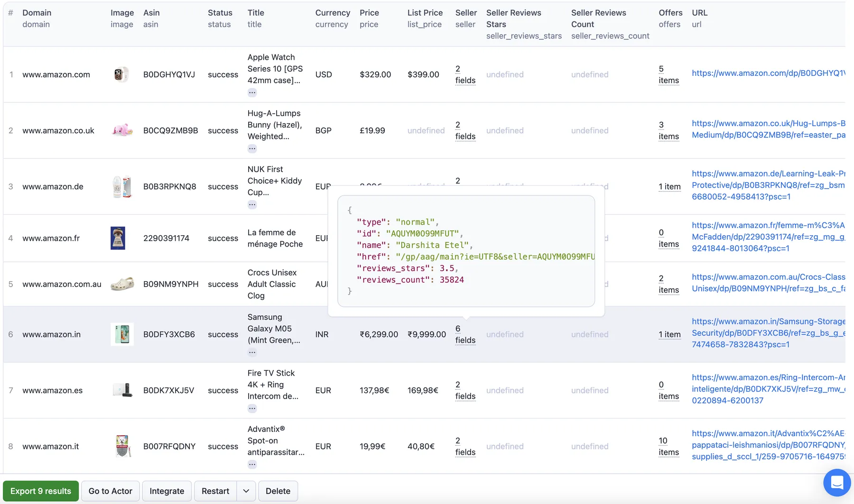Show the 5 items offers for Apple Watch

pos(668,74)
